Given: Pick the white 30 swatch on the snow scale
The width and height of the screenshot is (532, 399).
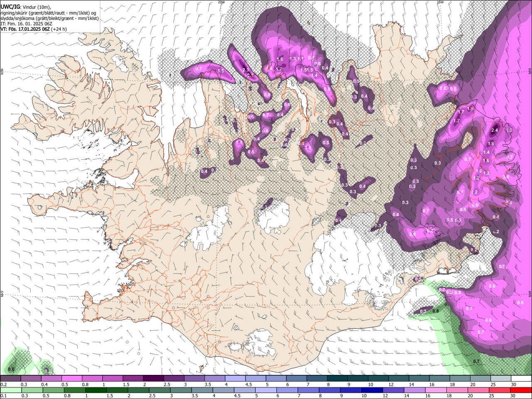Looking at the screenshot, I should (x=521, y=378).
